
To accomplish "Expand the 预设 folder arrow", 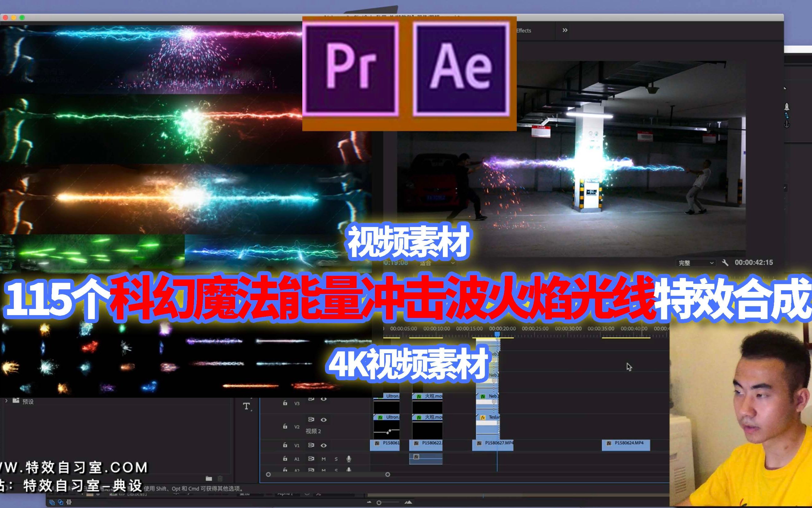I will pyautogui.click(x=6, y=401).
